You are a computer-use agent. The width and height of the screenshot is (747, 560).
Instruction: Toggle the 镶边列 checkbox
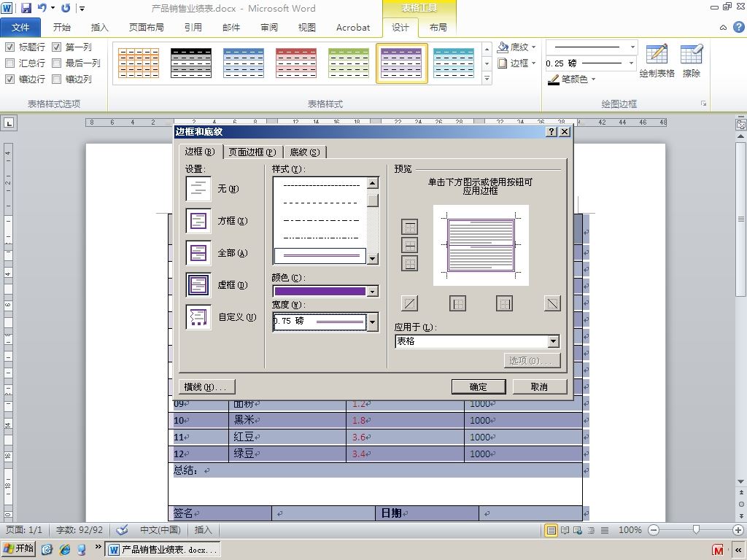[x=57, y=79]
